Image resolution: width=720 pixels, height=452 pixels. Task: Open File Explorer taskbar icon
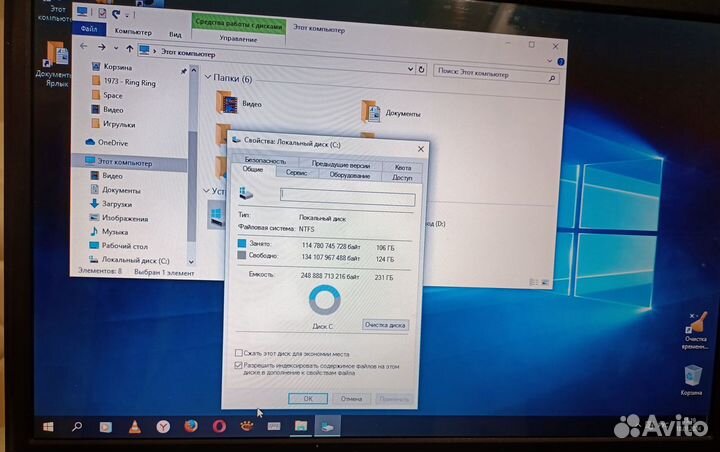click(x=301, y=426)
